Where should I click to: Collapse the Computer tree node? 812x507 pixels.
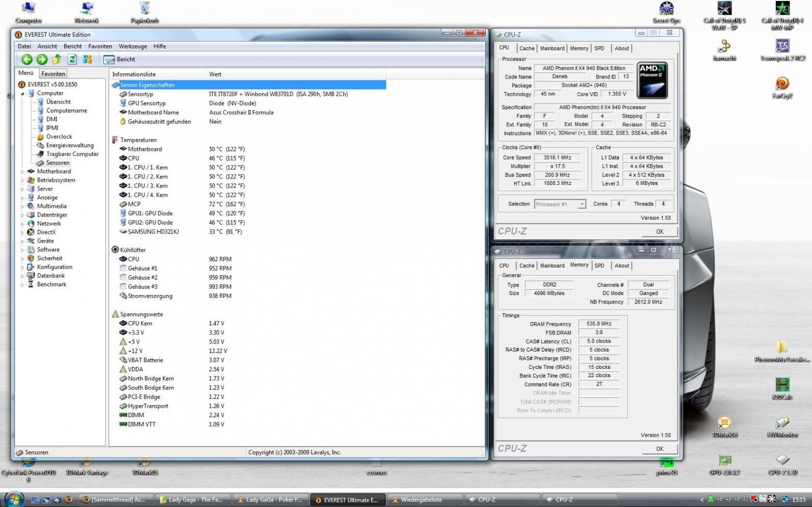[22, 94]
